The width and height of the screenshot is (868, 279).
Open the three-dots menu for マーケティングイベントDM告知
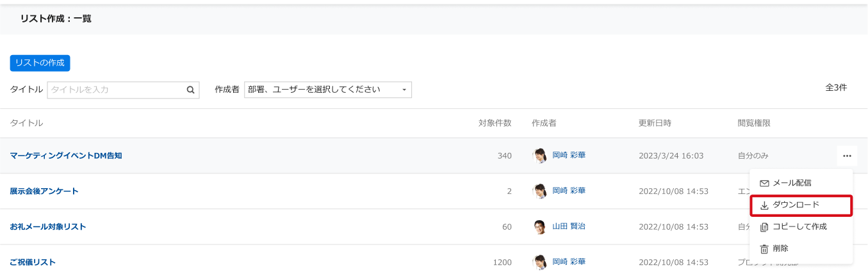pyautogui.click(x=847, y=156)
